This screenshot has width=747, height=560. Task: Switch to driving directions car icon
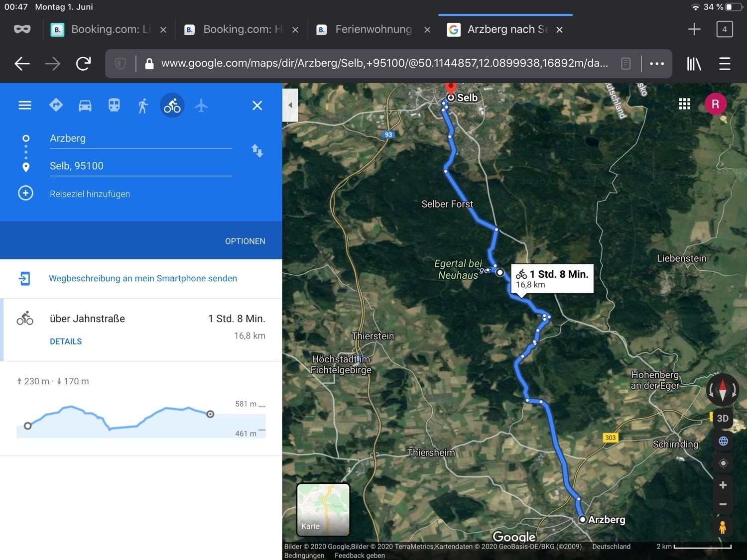(x=85, y=106)
